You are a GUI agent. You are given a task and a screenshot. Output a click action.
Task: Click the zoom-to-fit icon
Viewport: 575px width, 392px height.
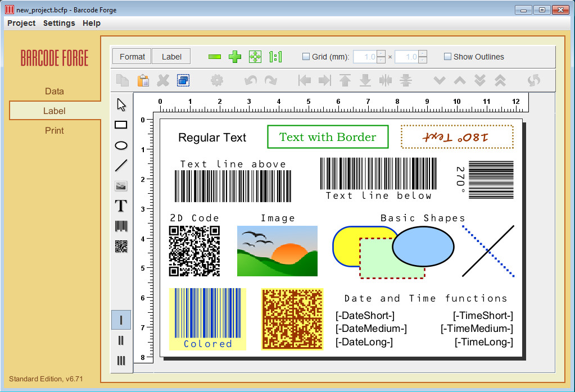(255, 57)
